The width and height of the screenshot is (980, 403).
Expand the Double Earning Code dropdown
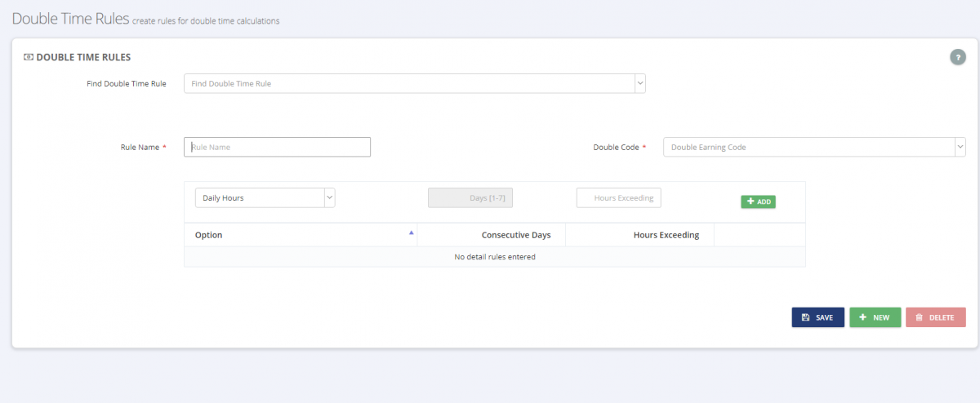(x=814, y=147)
